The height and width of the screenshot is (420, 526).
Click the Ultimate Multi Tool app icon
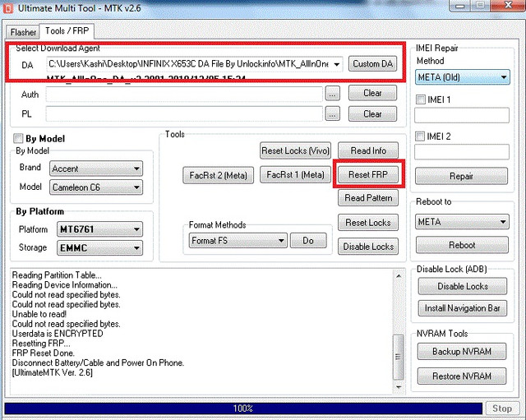click(8, 8)
